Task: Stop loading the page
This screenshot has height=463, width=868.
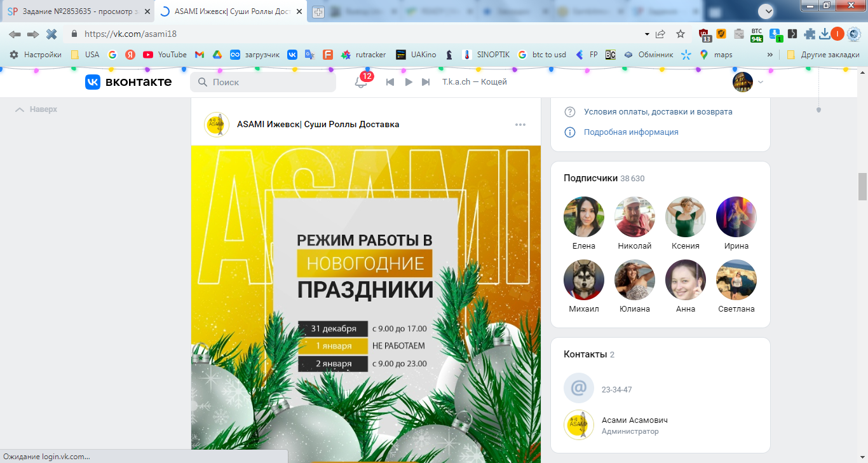Action: point(51,34)
